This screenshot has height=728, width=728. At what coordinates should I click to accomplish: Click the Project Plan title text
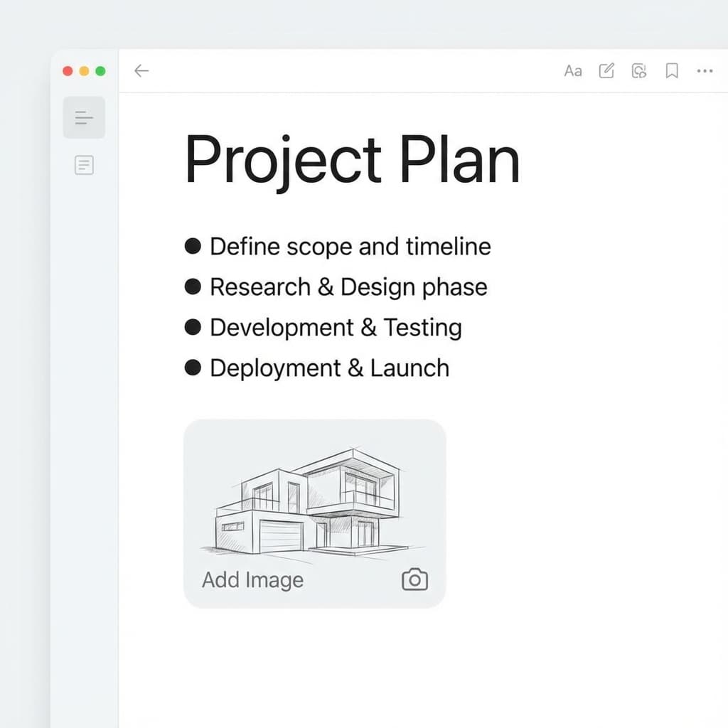pyautogui.click(x=351, y=159)
